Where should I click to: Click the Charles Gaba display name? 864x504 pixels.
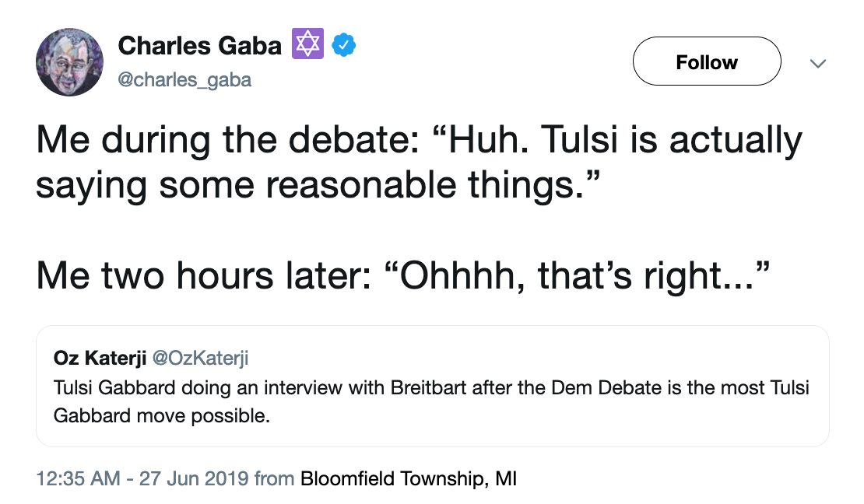tap(199, 45)
